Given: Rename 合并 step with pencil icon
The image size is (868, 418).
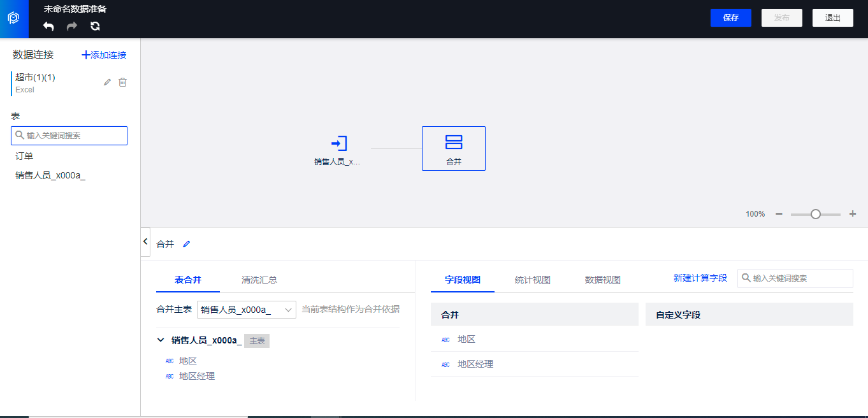Looking at the screenshot, I should [186, 244].
